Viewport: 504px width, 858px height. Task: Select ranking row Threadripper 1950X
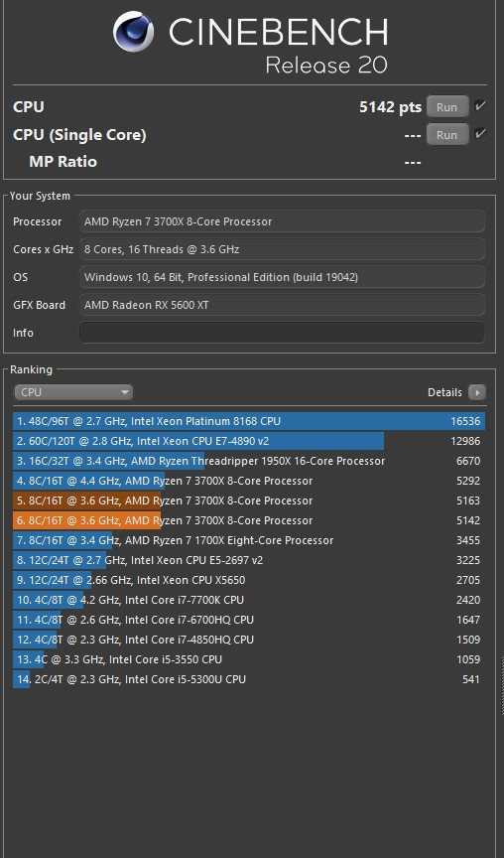(x=249, y=461)
